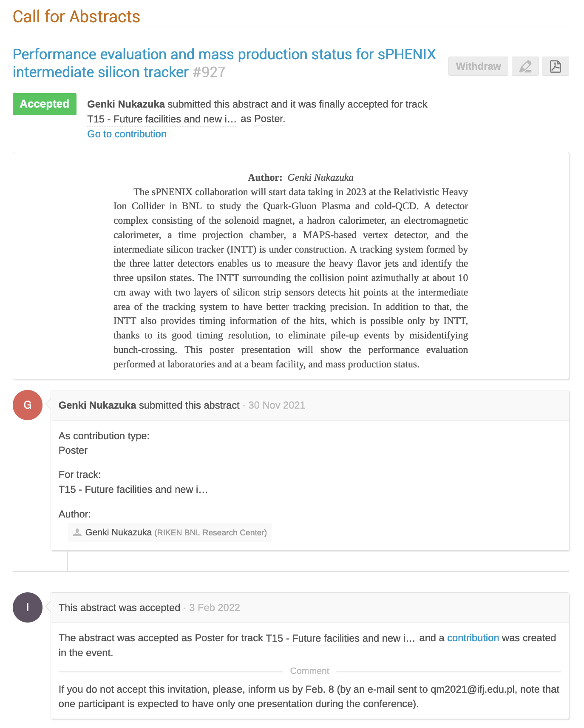
Task: Click T15 track in acceptance message
Action: tap(340, 638)
